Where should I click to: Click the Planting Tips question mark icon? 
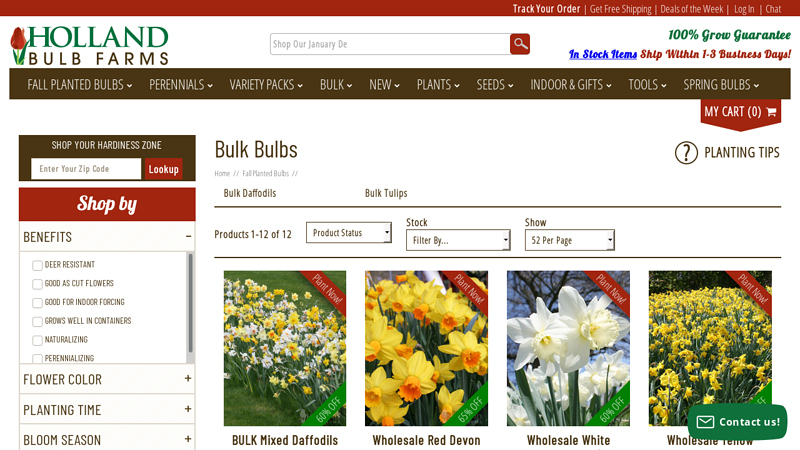[686, 153]
